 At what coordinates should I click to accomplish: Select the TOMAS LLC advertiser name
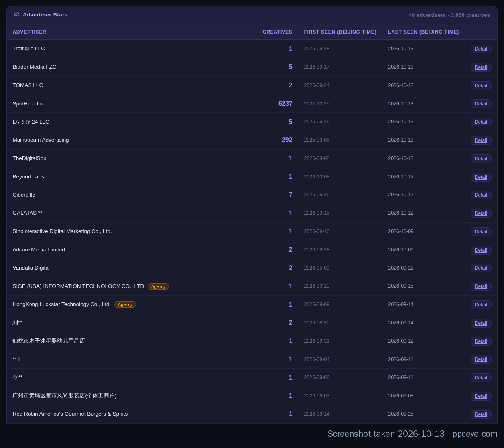point(28,85)
